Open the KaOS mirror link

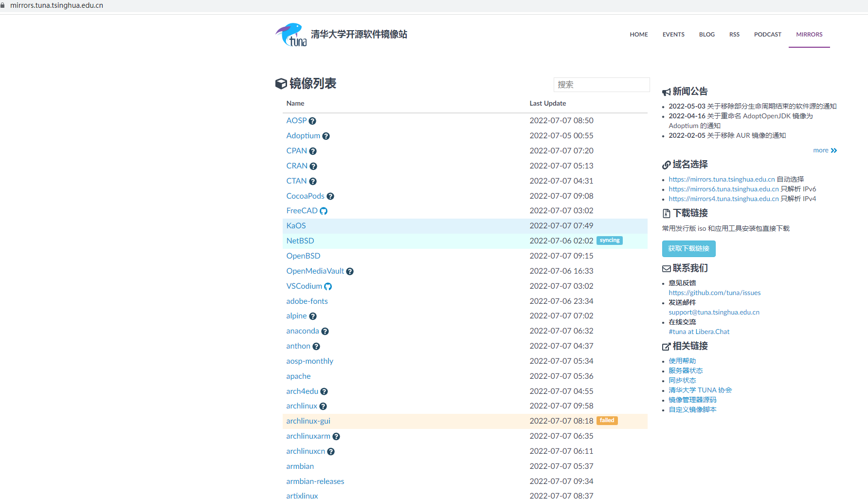(x=296, y=226)
